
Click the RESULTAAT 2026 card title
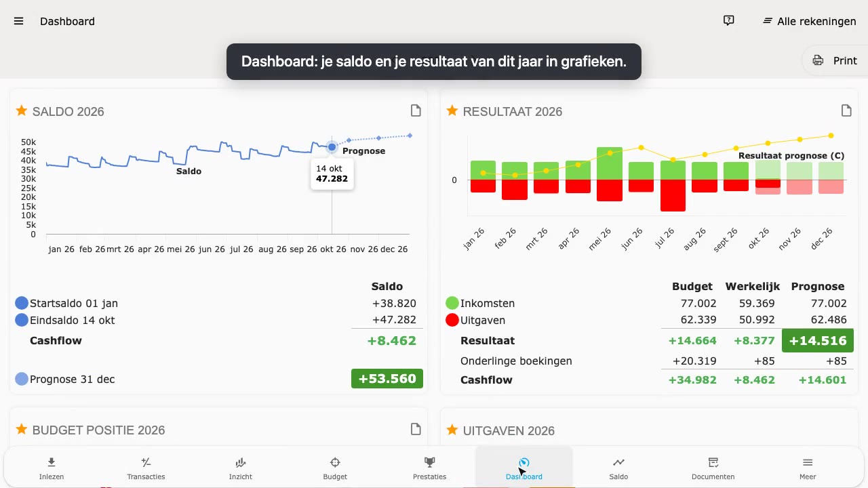point(513,111)
